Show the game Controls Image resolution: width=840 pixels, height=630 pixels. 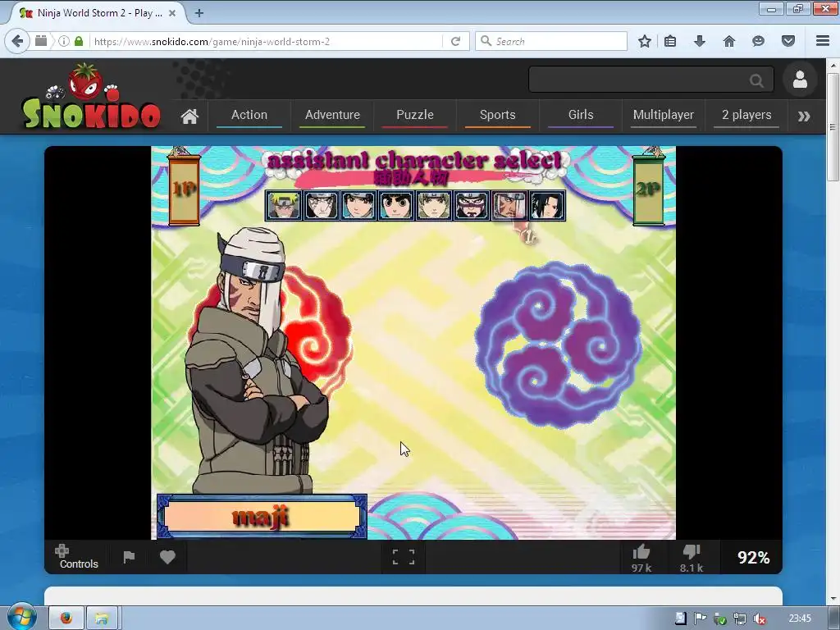pos(79,557)
